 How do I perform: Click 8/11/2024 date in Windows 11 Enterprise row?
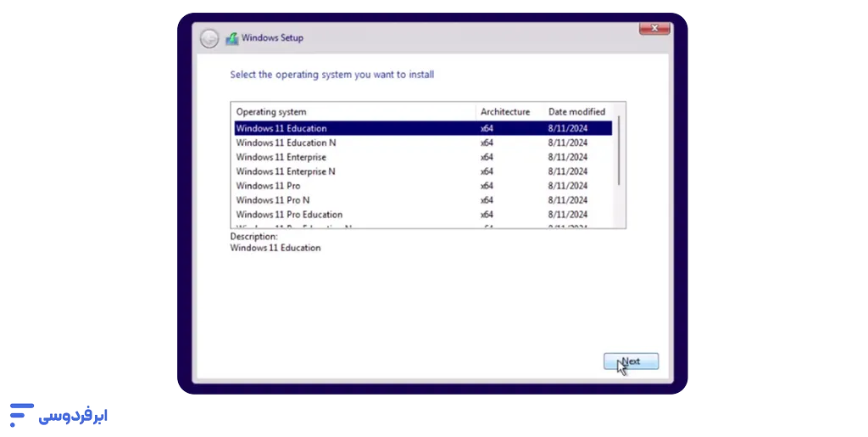coord(567,157)
